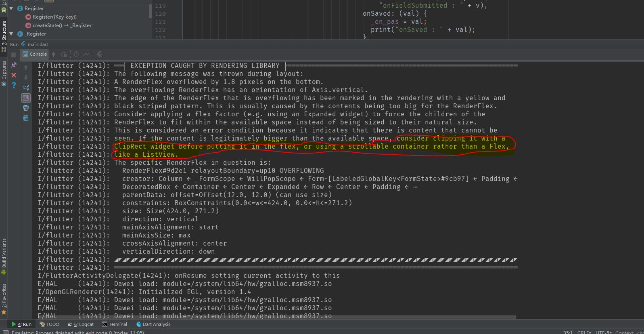This screenshot has height=334, width=644.
Task: Open the Dart Analysis tool window
Action: (x=153, y=324)
